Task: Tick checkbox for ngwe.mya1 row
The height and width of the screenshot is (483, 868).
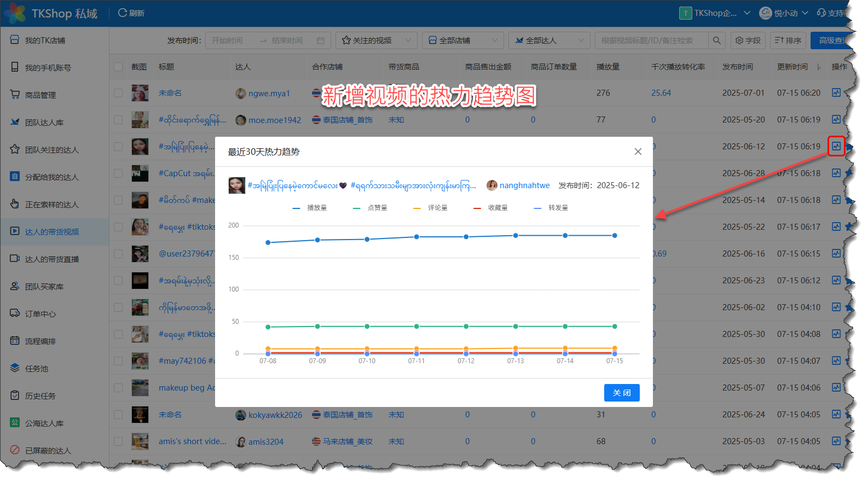Action: (118, 93)
